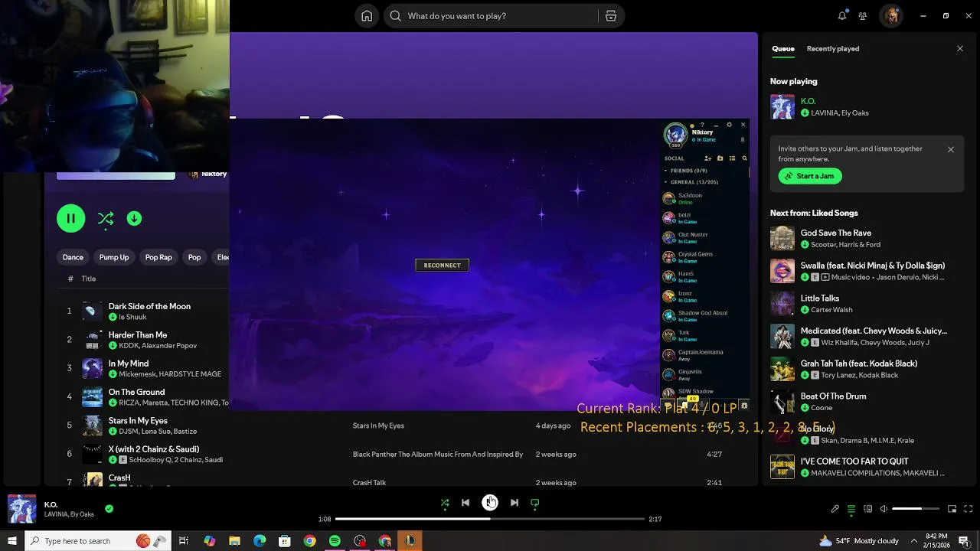Toggle playlist download green arrow button

134,218
